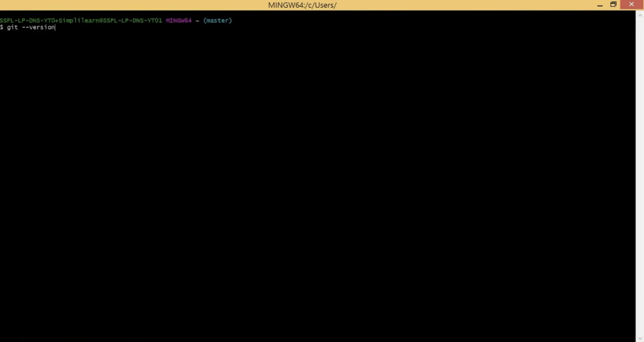Click the --version flag text
644x342 pixels.
[38, 27]
